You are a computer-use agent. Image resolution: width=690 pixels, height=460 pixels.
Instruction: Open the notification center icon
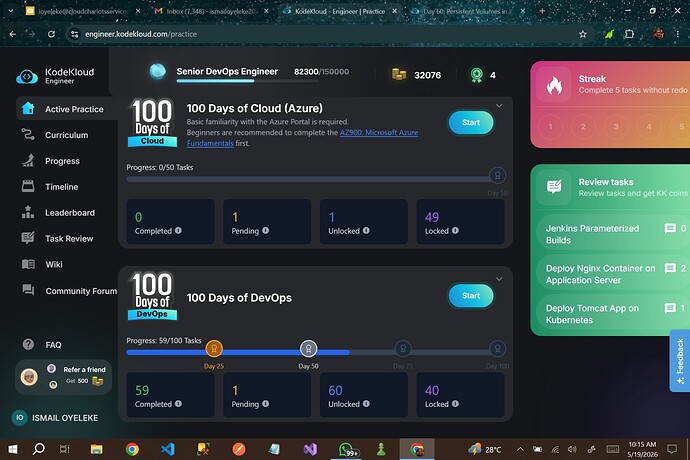pyautogui.click(x=672, y=449)
